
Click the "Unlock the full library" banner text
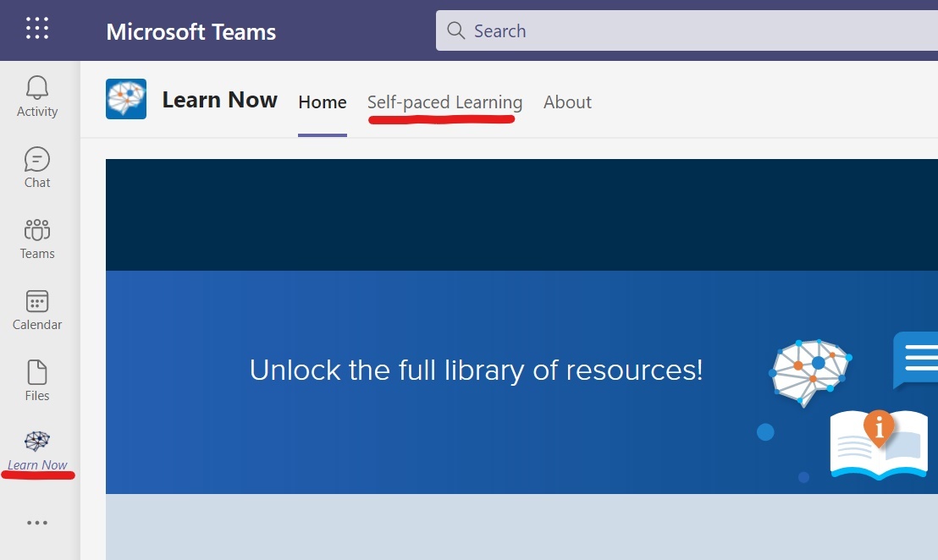tap(476, 371)
